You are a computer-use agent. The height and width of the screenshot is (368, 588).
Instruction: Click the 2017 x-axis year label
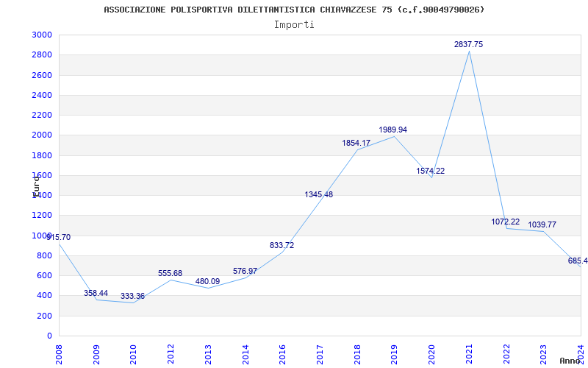[x=320, y=354]
